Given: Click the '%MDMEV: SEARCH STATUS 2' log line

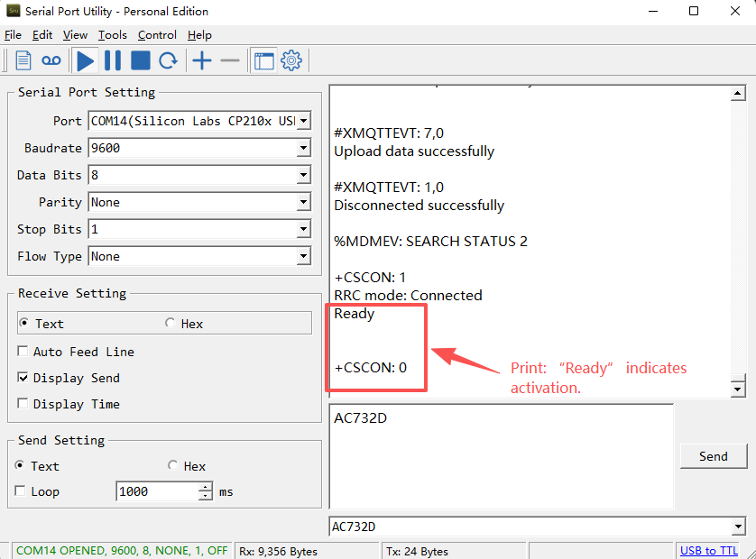Looking at the screenshot, I should point(430,241).
